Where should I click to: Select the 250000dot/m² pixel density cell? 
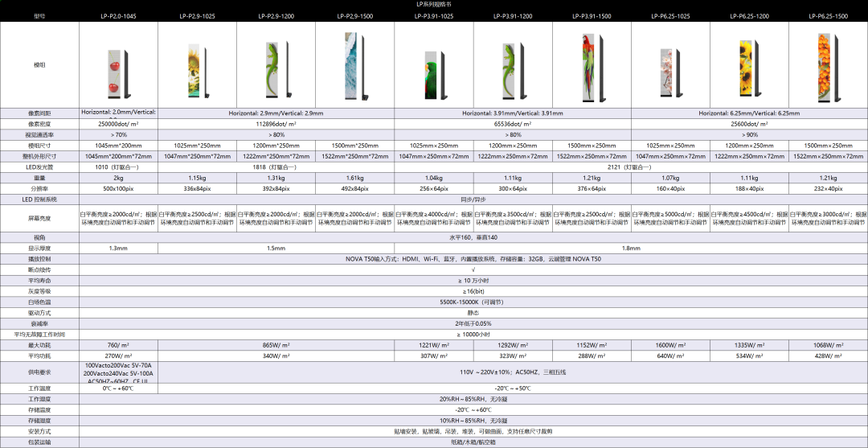coord(118,125)
